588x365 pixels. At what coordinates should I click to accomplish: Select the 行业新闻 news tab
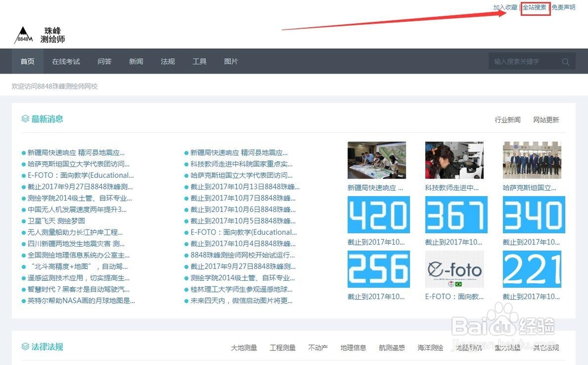tap(507, 120)
